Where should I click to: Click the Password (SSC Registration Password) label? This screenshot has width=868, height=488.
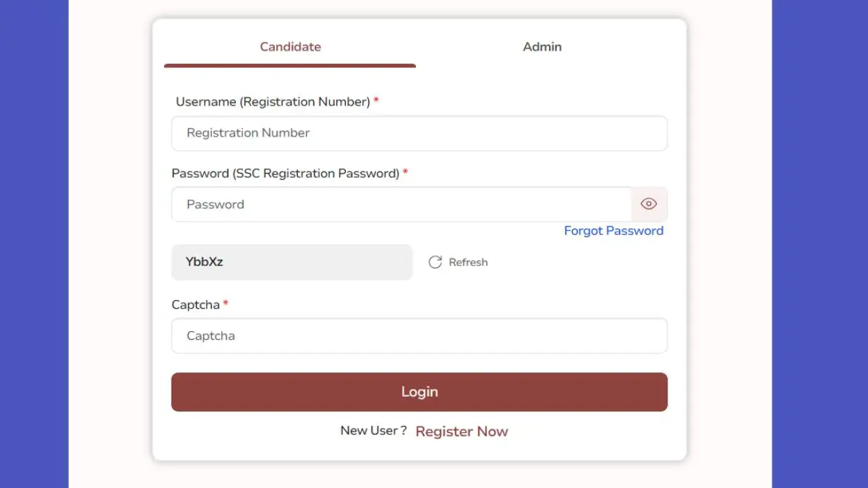point(285,174)
